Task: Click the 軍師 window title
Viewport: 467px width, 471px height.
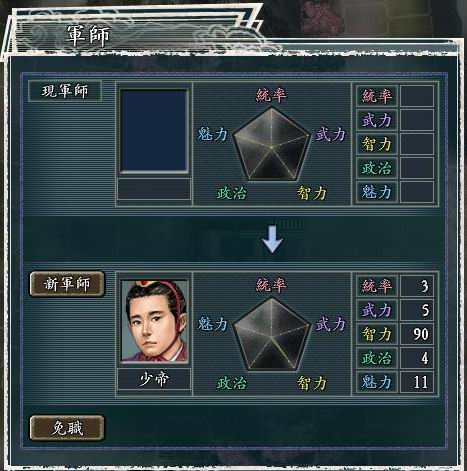Action: click(89, 36)
